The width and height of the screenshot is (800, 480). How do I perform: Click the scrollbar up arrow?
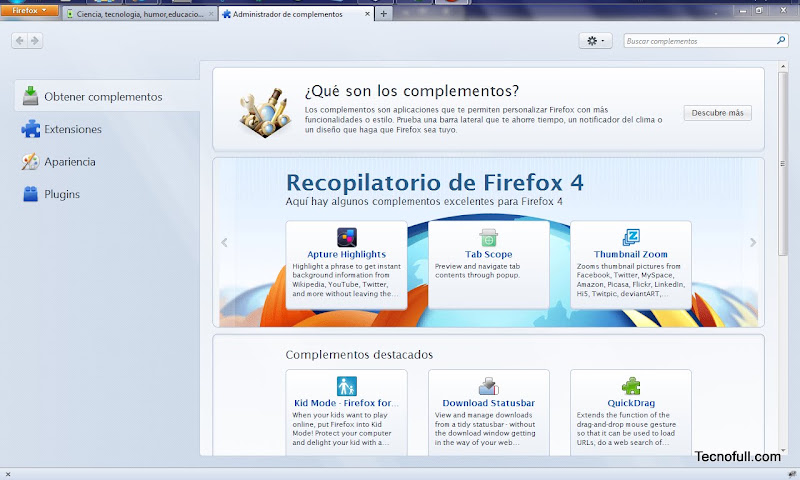(783, 66)
